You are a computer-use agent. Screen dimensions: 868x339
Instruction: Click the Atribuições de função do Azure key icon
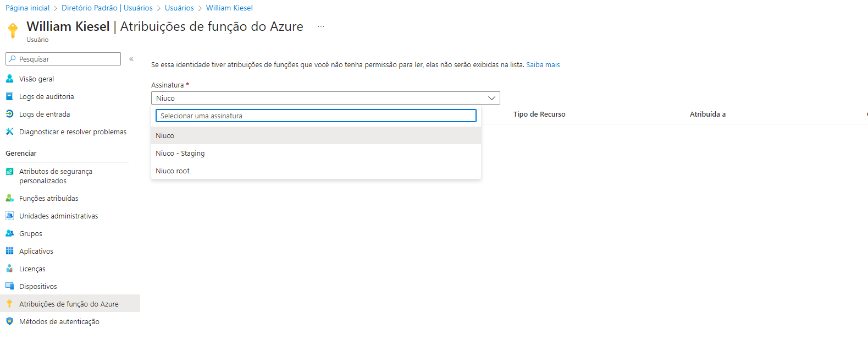(9, 304)
